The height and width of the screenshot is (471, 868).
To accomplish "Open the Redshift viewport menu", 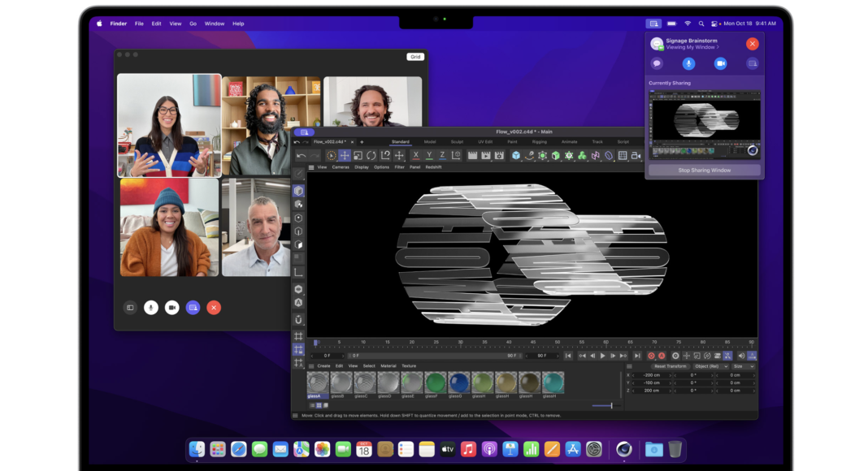I will click(x=433, y=167).
